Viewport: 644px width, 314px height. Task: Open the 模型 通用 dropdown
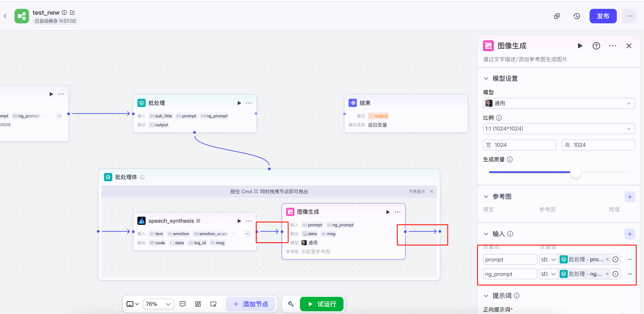pos(559,103)
